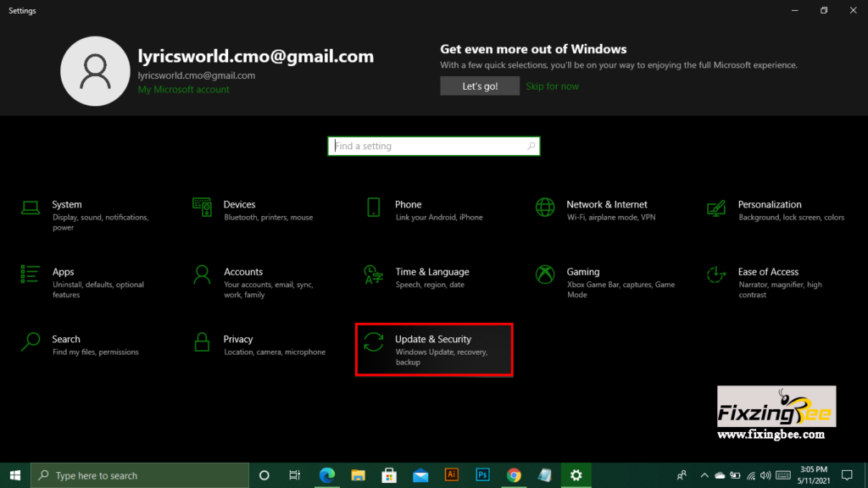Open the Accounts person icon
The height and width of the screenshot is (488, 868).
pos(202,274)
